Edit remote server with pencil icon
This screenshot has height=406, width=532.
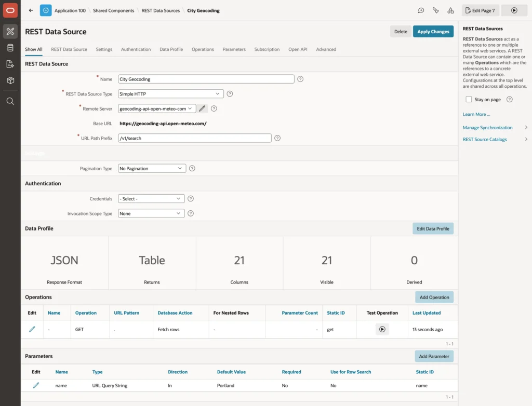coord(202,109)
